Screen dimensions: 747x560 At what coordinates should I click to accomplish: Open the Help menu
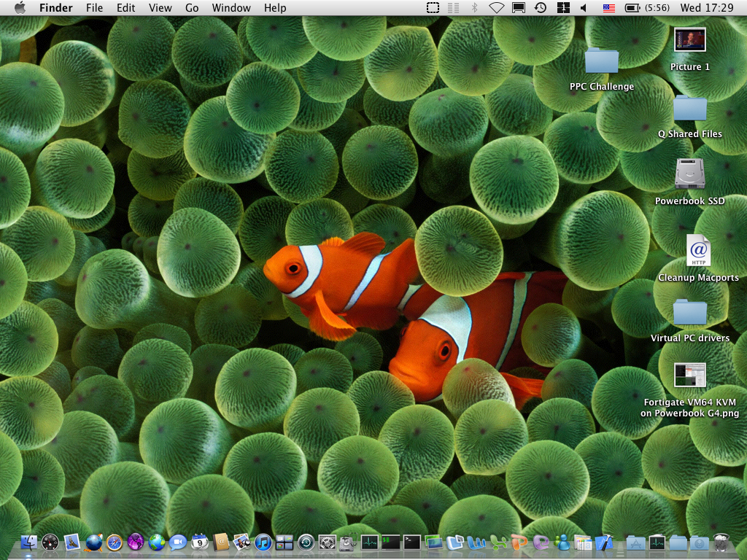(275, 7)
